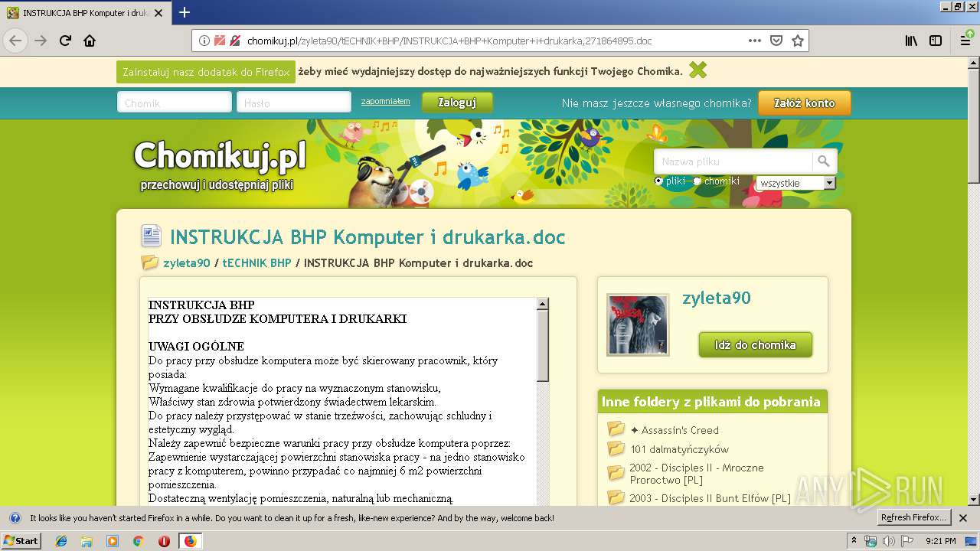Open the Windows Start menu
The width and height of the screenshot is (980, 551).
click(x=21, y=541)
